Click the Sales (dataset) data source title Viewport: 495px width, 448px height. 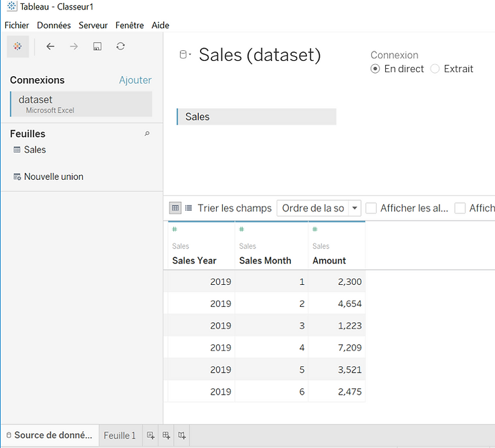(260, 55)
